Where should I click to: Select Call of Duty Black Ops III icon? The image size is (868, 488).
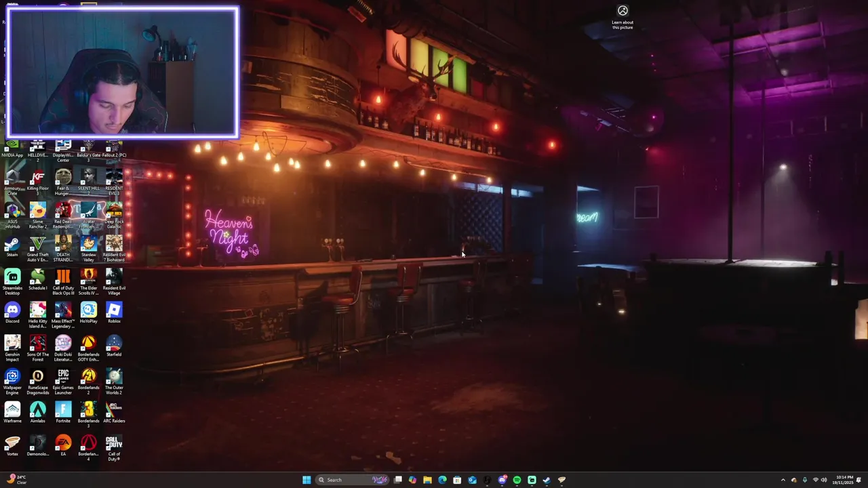click(x=63, y=282)
